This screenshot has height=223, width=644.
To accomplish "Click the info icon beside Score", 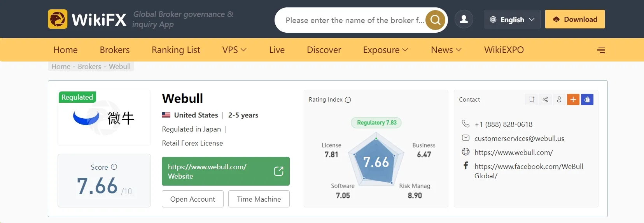I will (x=114, y=167).
